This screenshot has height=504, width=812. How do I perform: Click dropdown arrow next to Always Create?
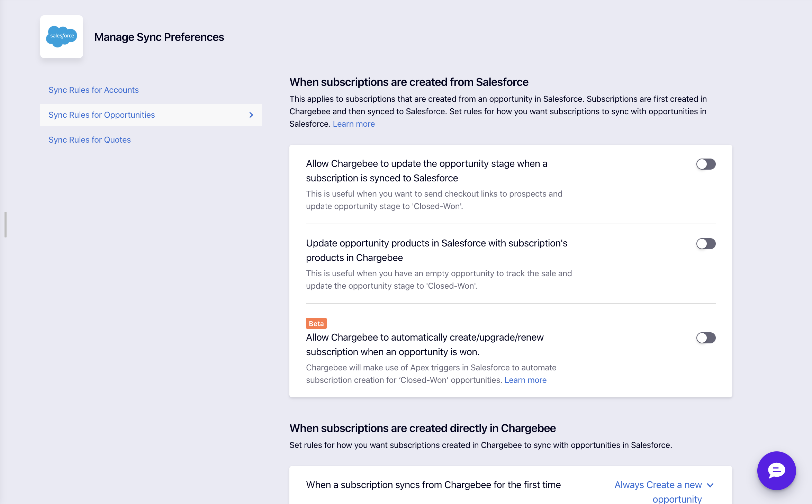pyautogui.click(x=710, y=485)
